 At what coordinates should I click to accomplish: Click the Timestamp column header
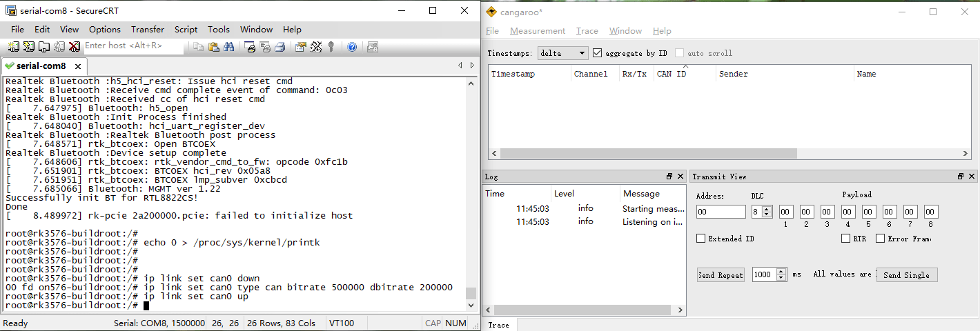[530, 74]
